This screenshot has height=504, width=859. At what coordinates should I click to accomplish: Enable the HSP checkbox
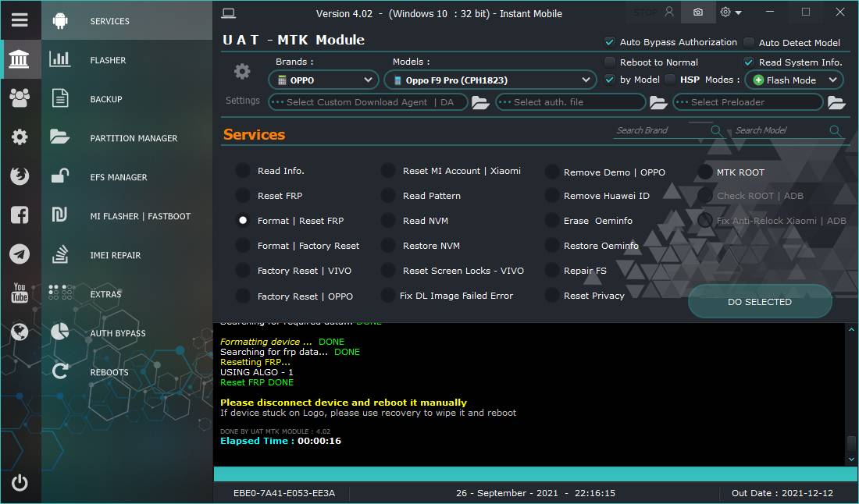coord(670,80)
